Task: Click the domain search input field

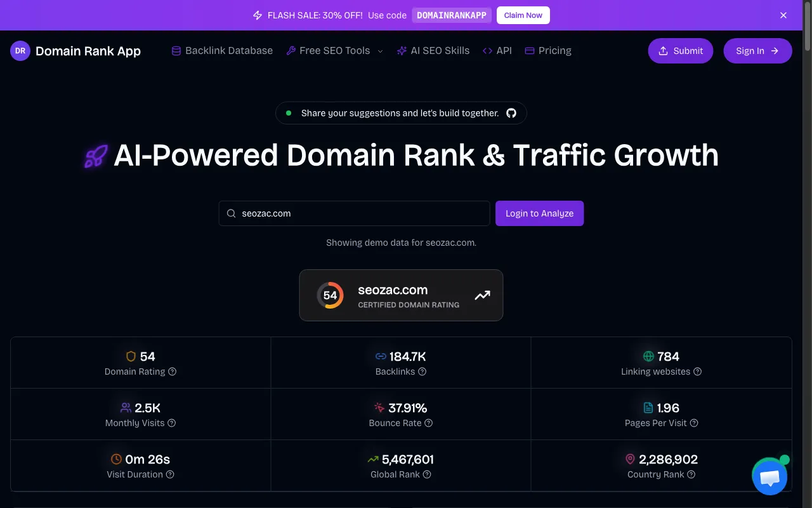Action: pyautogui.click(x=354, y=213)
